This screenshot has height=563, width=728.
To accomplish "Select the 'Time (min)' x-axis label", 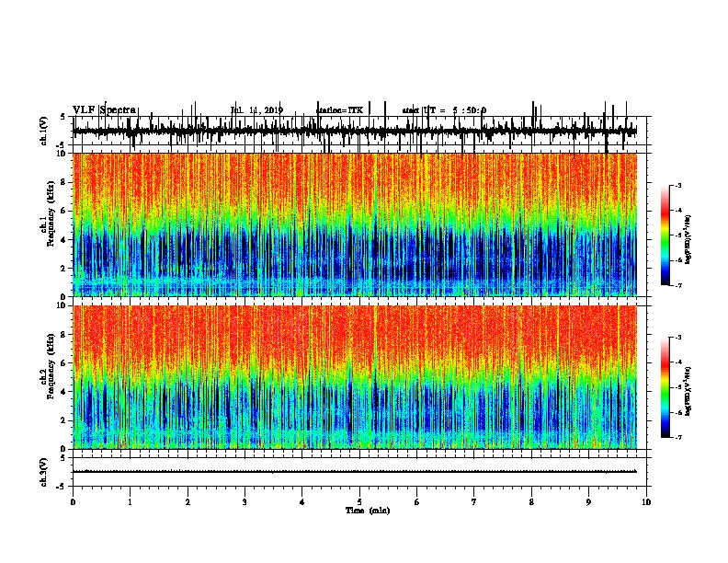I will (x=368, y=511).
